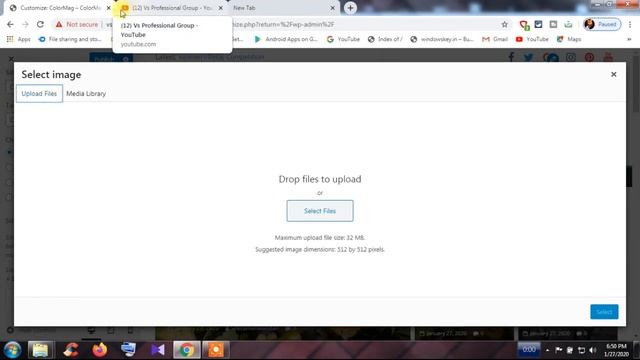Viewport: 640px width, 360px height.
Task: Switch to Vs Professional Group YouTube tab
Action: (x=172, y=8)
